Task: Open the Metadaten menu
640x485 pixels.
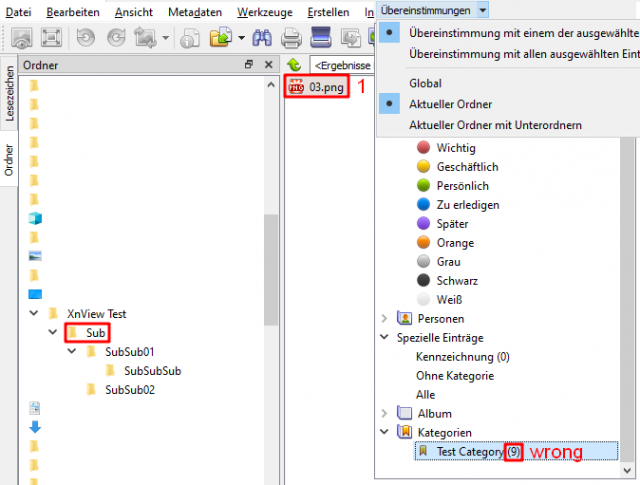Action: point(195,12)
